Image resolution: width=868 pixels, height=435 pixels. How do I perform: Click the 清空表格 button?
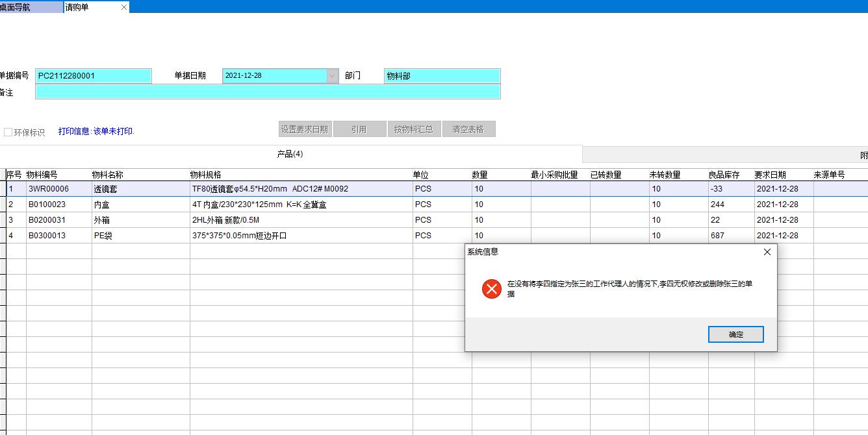coord(468,129)
